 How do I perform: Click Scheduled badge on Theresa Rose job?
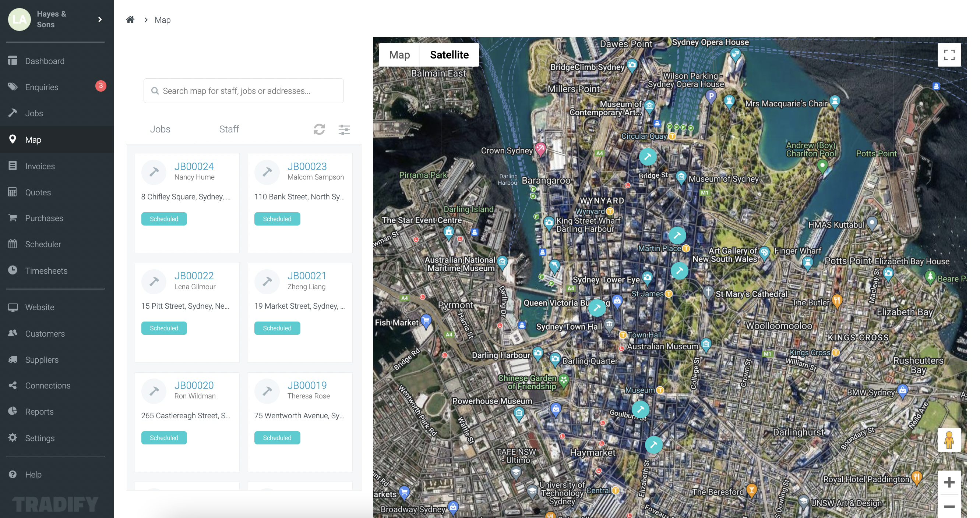pyautogui.click(x=277, y=437)
